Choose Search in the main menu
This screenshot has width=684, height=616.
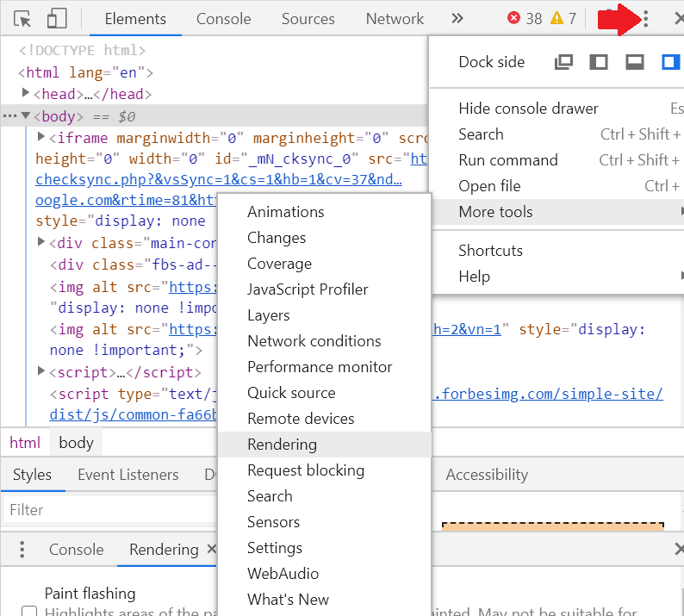557,134
